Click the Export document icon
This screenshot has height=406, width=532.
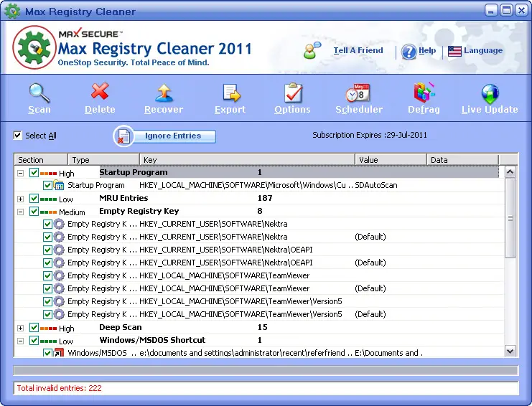coord(231,93)
